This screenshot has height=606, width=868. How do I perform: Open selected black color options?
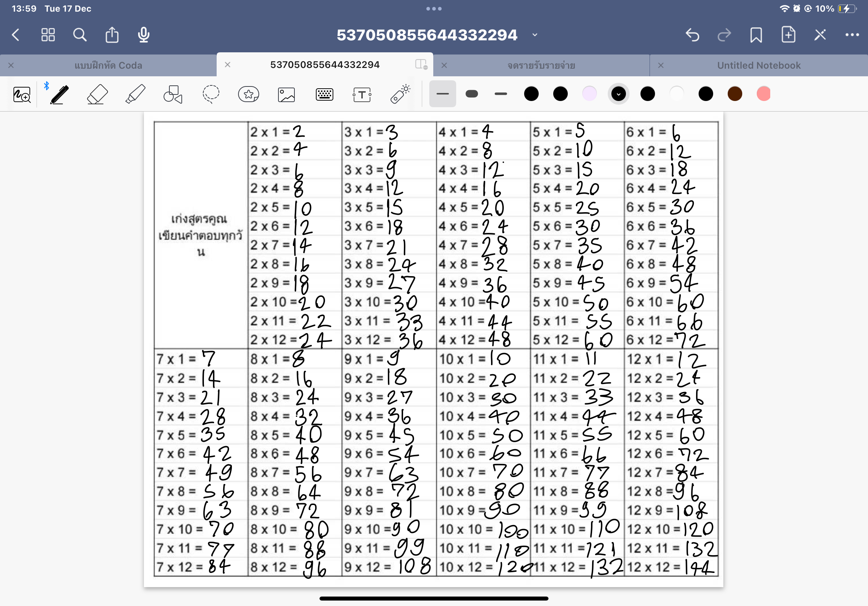[x=618, y=94]
